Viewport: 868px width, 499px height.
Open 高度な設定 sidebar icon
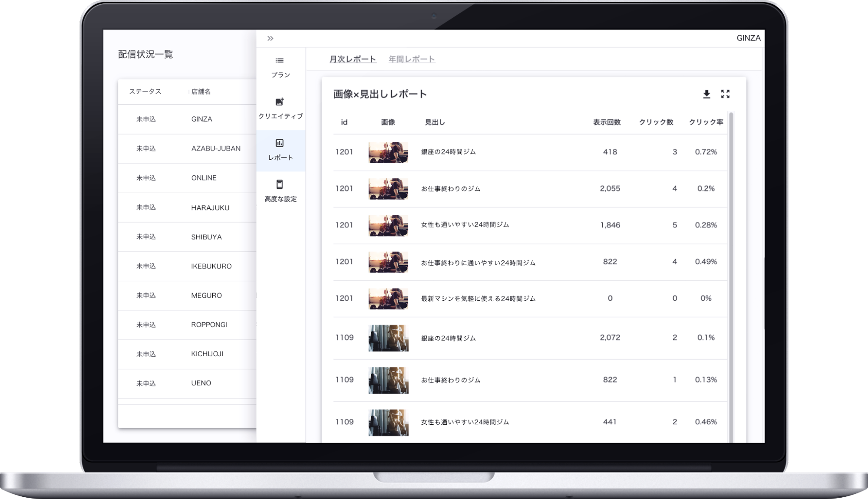(280, 184)
